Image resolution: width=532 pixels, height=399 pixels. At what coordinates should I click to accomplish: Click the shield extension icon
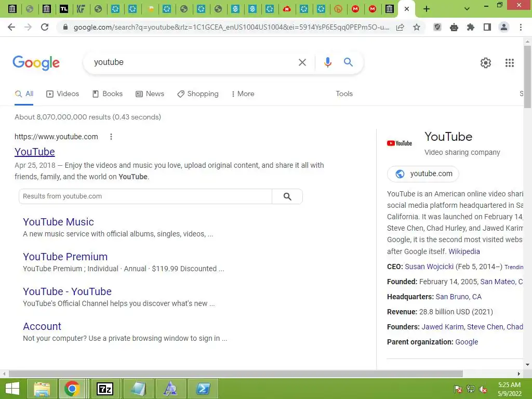point(437,27)
